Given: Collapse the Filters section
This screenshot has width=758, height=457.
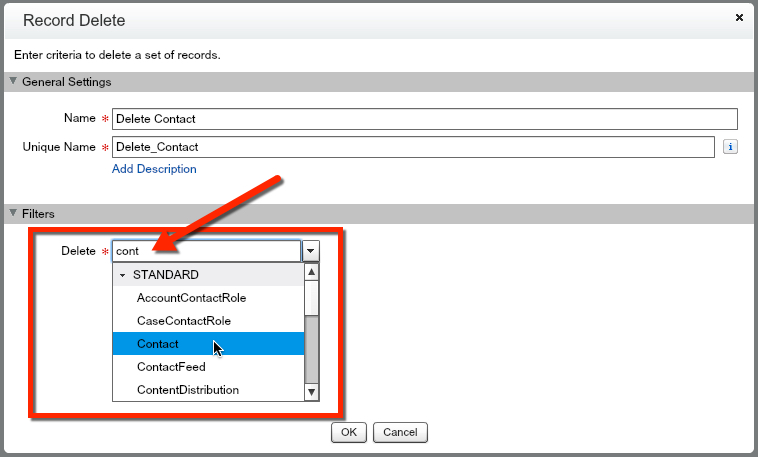Looking at the screenshot, I should click(x=13, y=214).
